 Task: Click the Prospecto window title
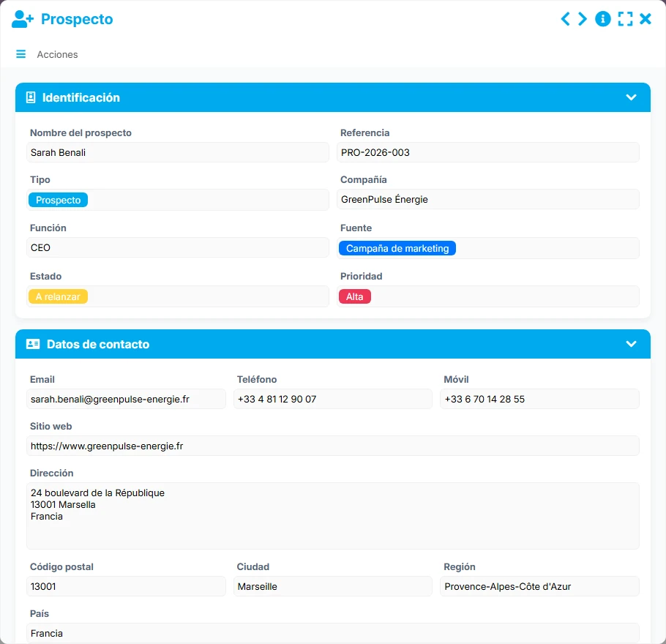77,19
